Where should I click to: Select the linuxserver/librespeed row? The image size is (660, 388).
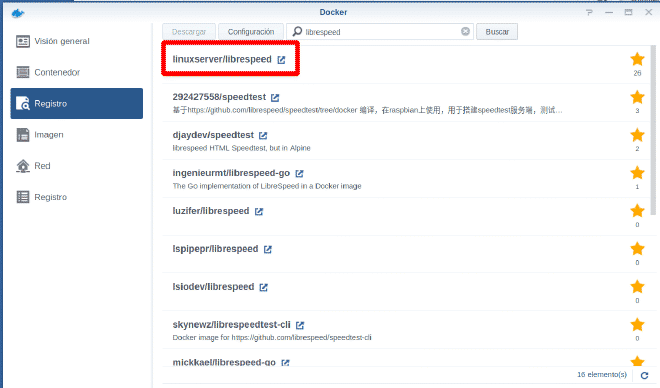406,64
